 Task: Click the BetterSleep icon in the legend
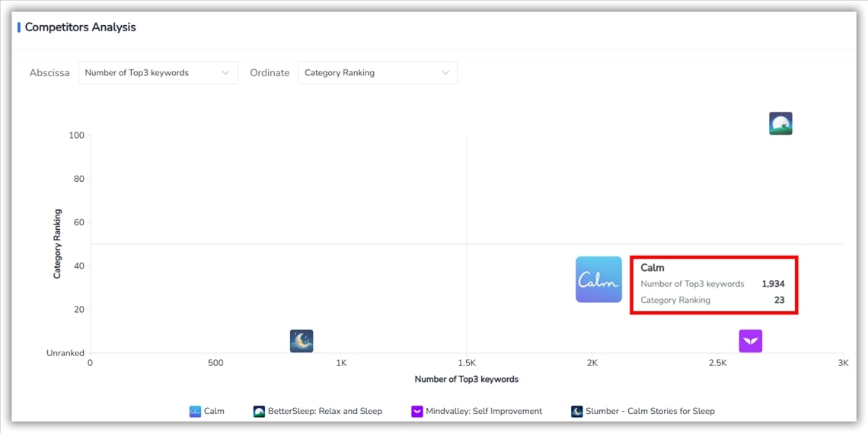[x=259, y=412]
